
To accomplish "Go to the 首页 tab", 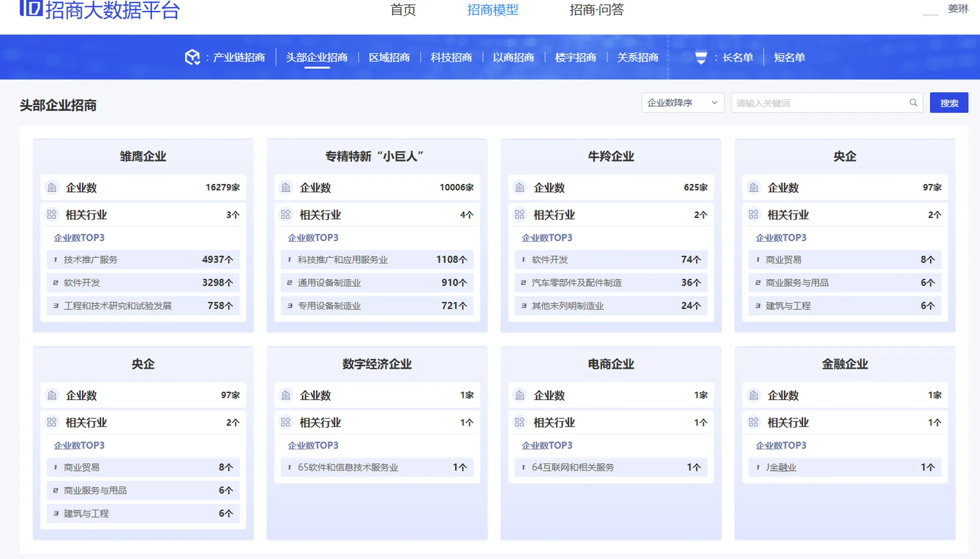I will point(403,10).
